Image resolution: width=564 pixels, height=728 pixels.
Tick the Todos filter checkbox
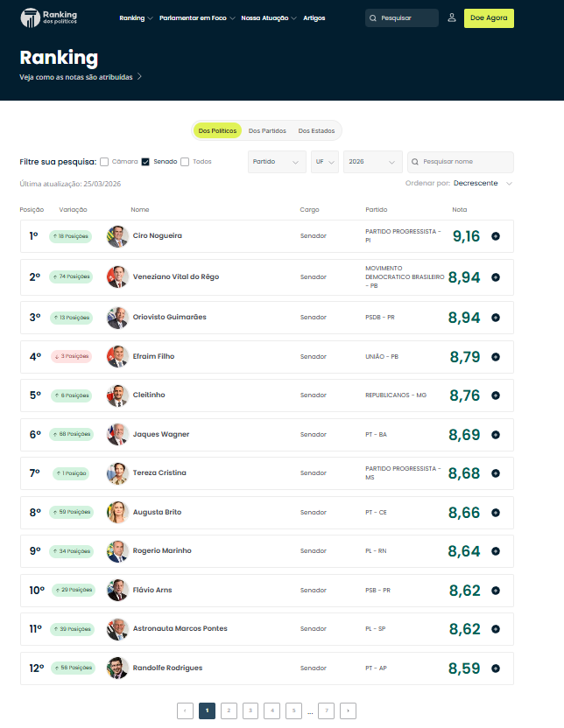[x=185, y=162]
